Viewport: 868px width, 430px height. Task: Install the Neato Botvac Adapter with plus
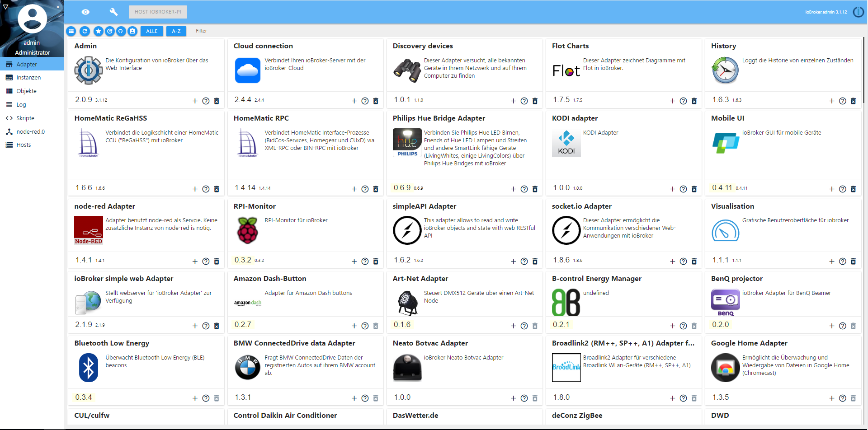pyautogui.click(x=513, y=398)
